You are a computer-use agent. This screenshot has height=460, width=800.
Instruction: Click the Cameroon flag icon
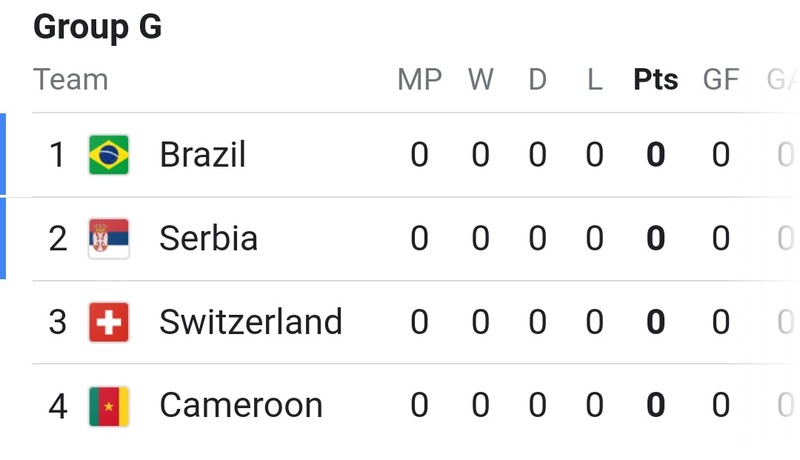pos(109,406)
